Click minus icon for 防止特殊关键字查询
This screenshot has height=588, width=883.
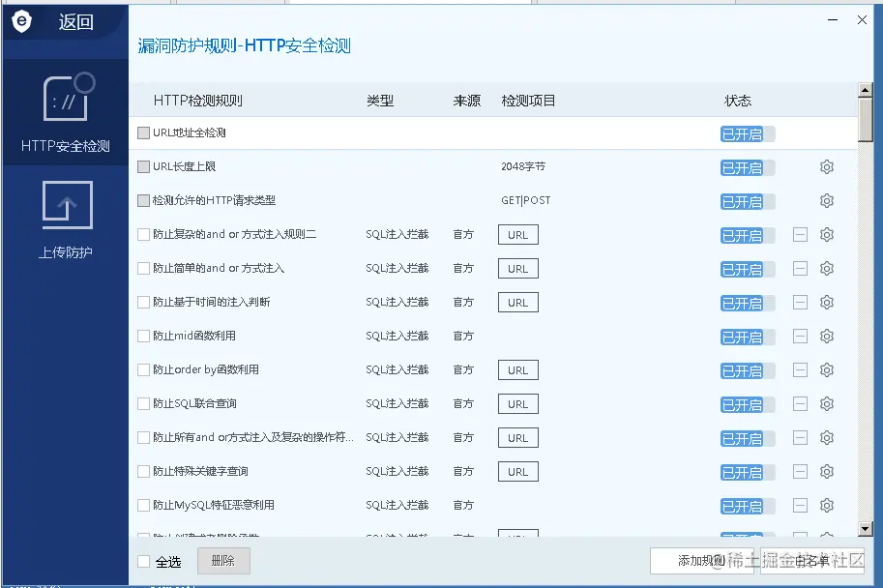(x=800, y=471)
